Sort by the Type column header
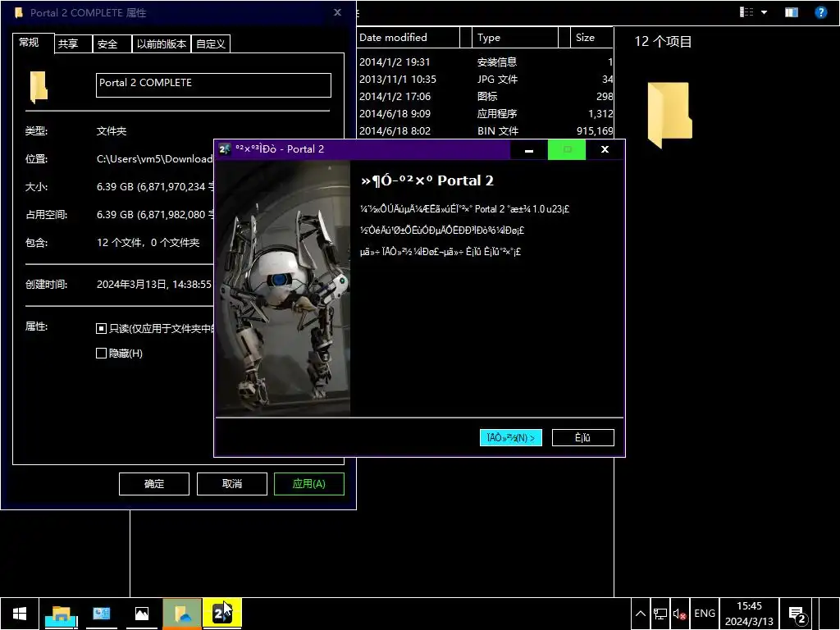This screenshot has width=840, height=630. (514, 38)
